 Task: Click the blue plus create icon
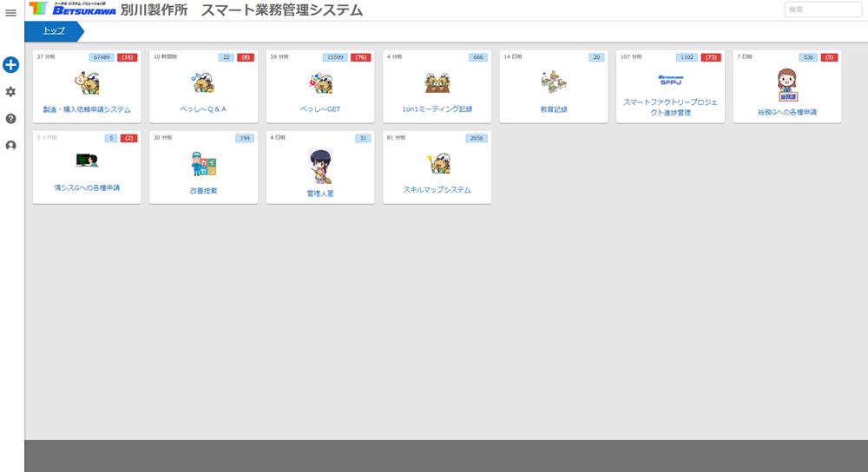pyautogui.click(x=11, y=65)
